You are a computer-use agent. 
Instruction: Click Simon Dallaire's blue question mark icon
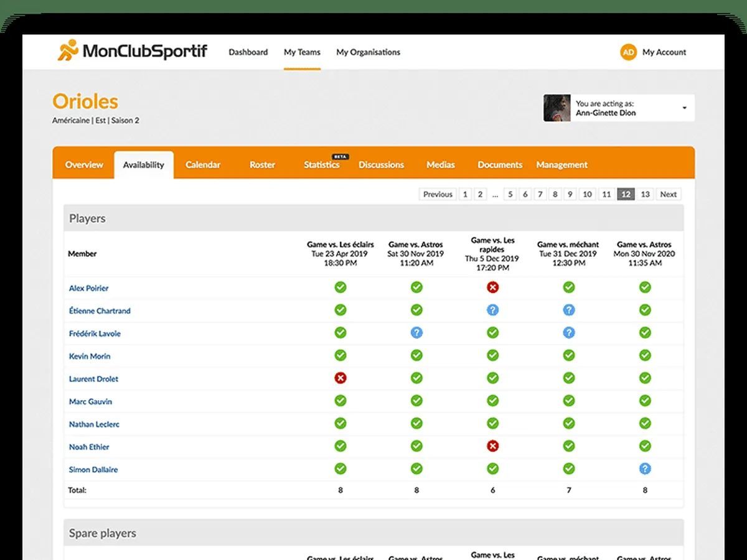click(645, 469)
